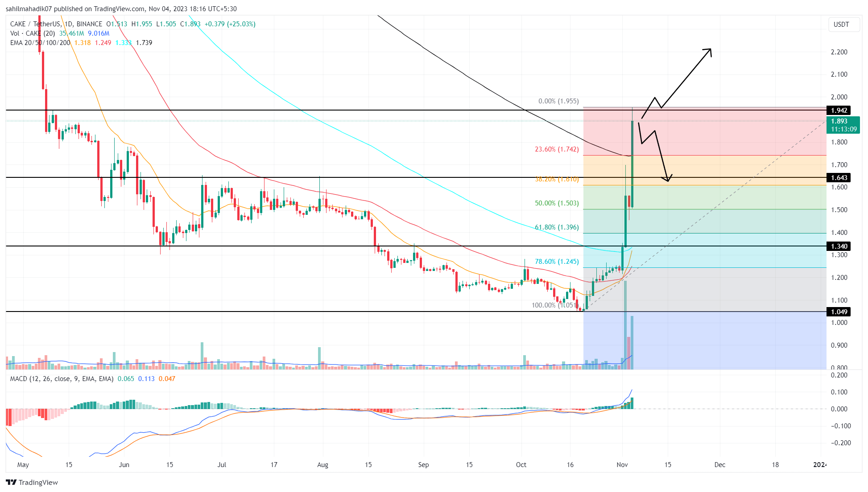The image size is (868, 492).
Task: Click the 1.500 price axis value
Action: pos(839,210)
